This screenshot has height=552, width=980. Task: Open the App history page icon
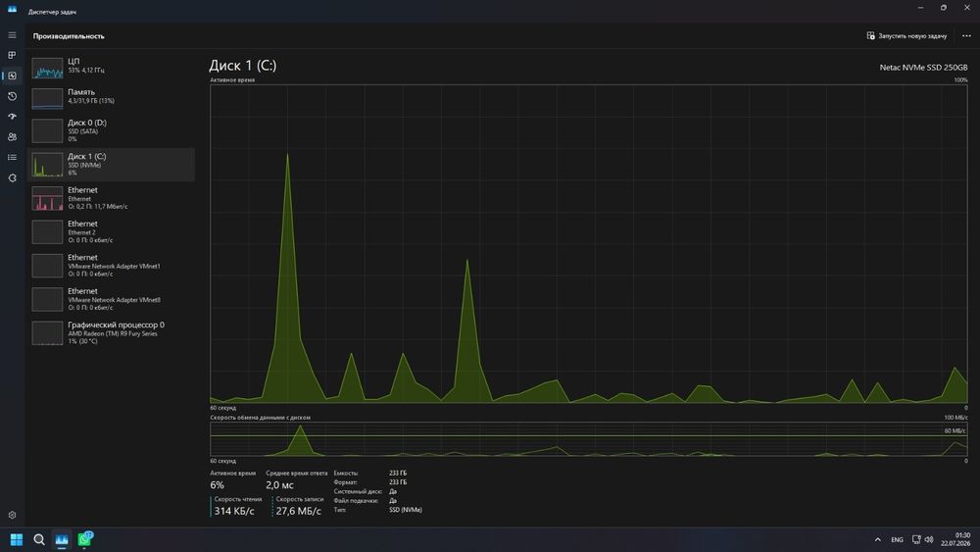pyautogui.click(x=12, y=96)
